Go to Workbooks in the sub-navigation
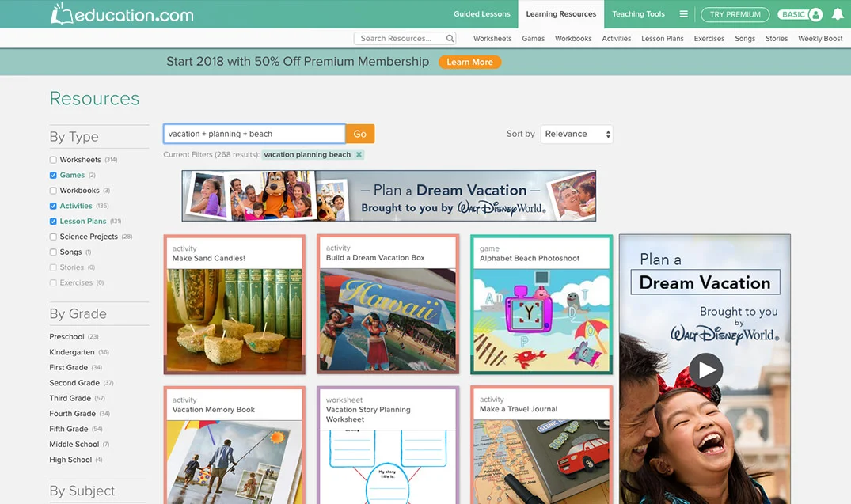The height and width of the screenshot is (504, 851). [573, 39]
